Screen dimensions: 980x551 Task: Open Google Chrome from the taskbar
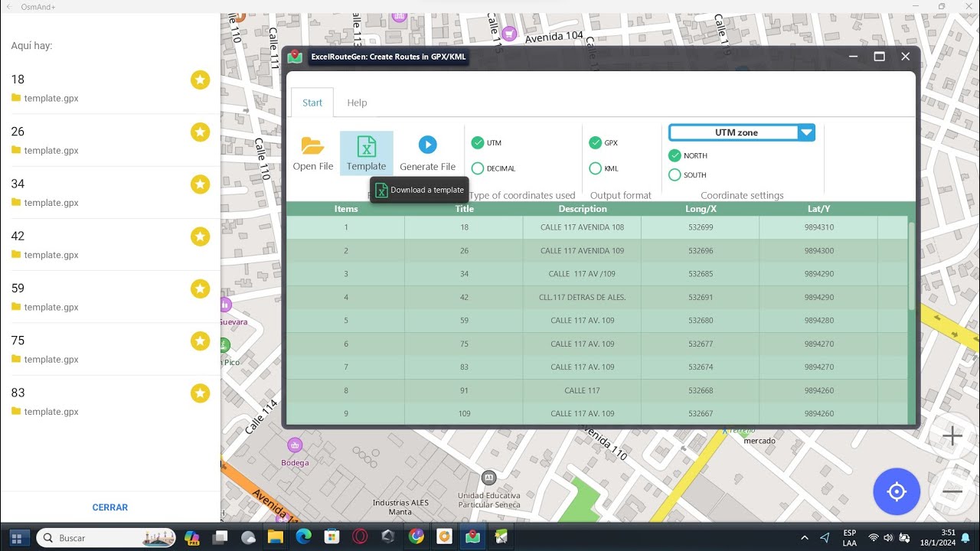tap(416, 537)
